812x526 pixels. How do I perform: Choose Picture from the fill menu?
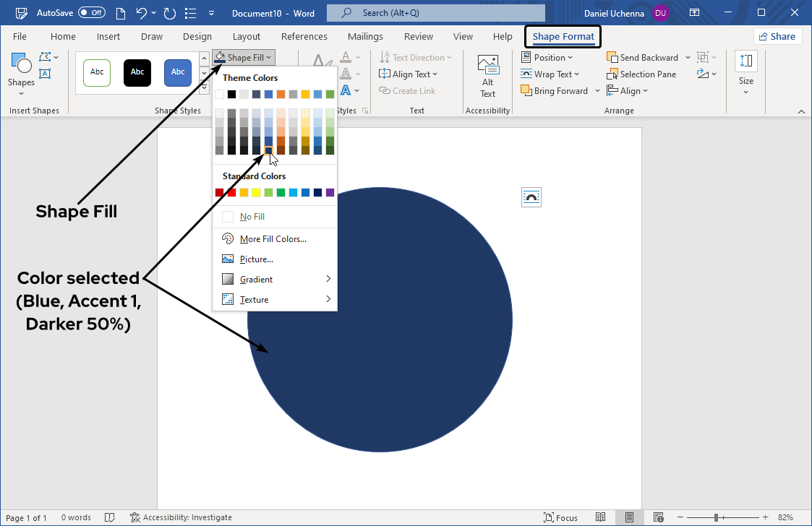[x=256, y=259]
